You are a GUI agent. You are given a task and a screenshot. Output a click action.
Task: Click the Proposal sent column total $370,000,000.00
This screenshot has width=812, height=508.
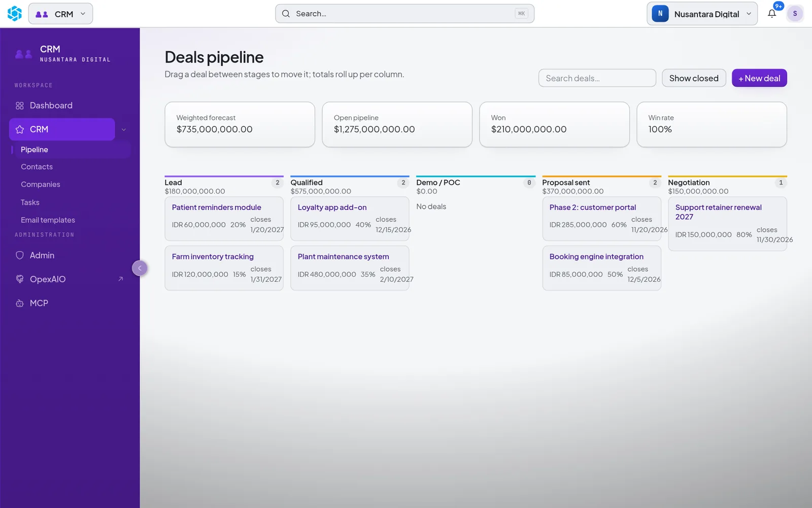572,192
